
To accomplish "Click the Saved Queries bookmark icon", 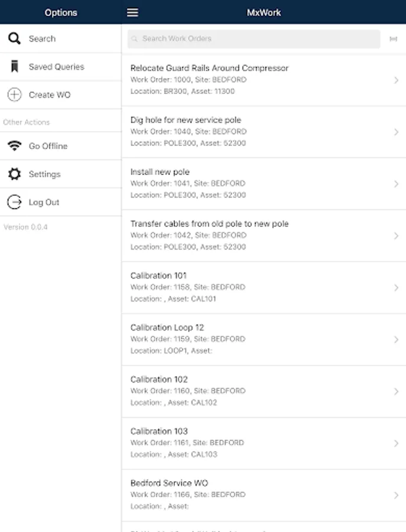I will coord(14,67).
